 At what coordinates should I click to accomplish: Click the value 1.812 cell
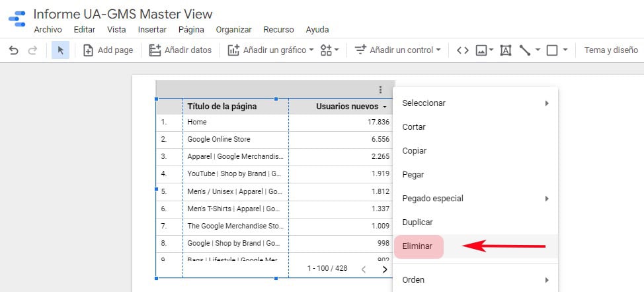(x=380, y=191)
